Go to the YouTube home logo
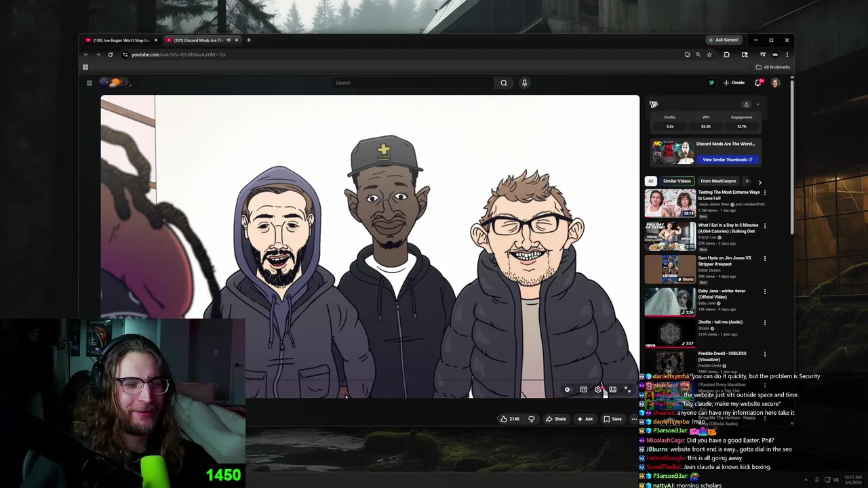 [115, 83]
